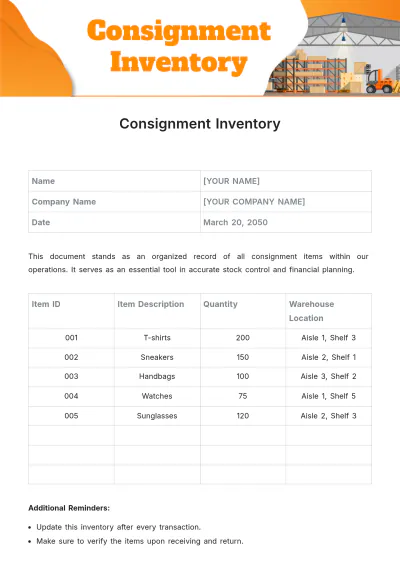
Task: Click the quantity '100' cell
Action: tap(243, 377)
